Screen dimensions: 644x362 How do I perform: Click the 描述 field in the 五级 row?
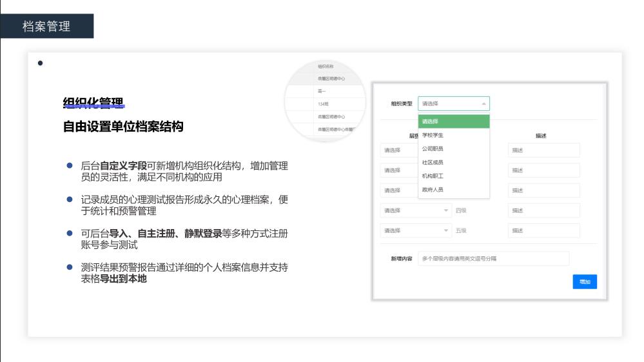coord(544,230)
